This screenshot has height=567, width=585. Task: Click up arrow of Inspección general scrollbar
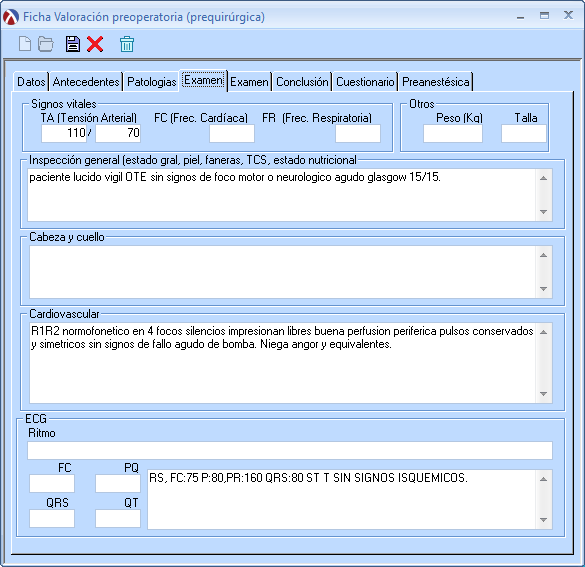[544, 178]
